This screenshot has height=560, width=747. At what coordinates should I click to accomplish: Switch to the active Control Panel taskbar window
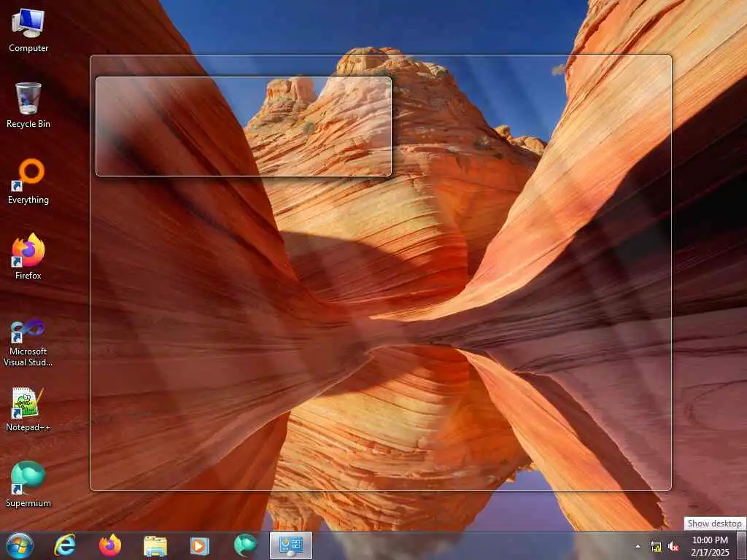click(290, 545)
